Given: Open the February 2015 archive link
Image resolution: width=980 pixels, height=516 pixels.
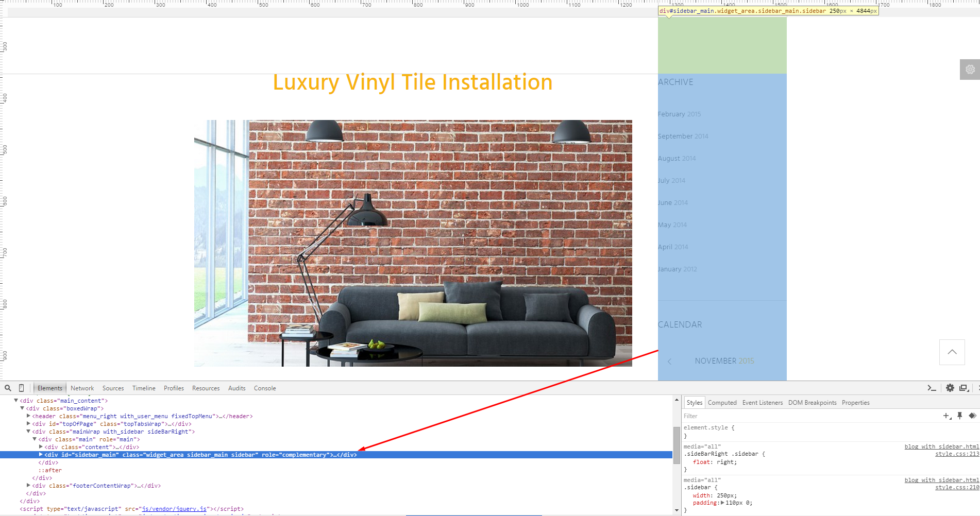Looking at the screenshot, I should pyautogui.click(x=679, y=114).
